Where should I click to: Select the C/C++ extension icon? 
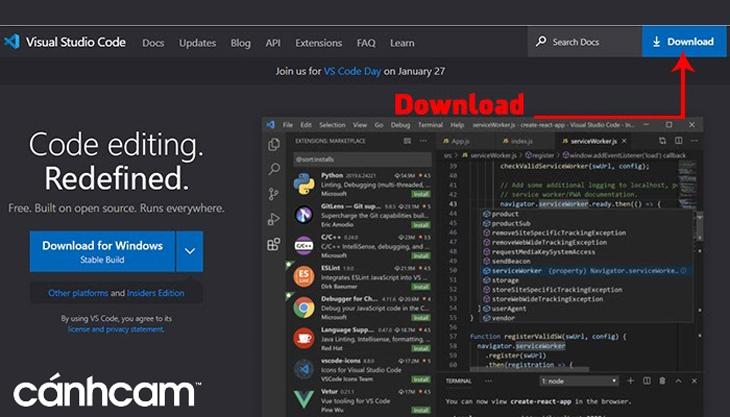[304, 245]
